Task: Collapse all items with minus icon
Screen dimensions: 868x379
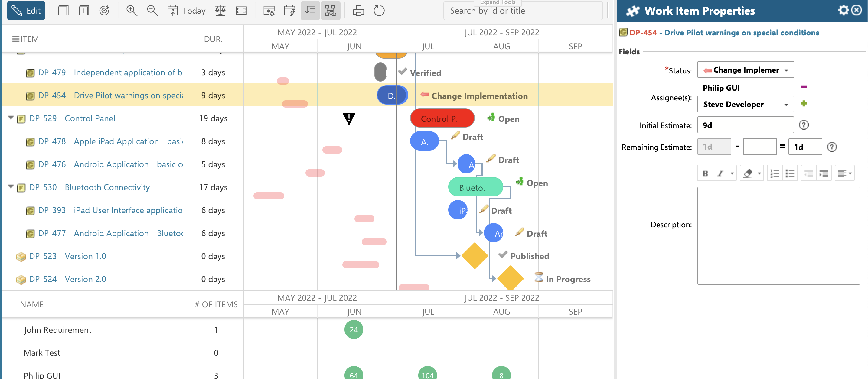Action: coord(63,11)
